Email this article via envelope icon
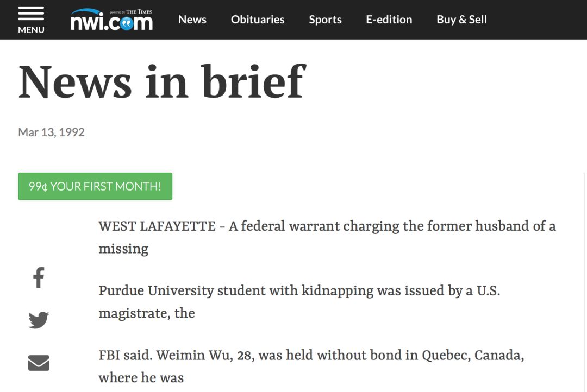The height and width of the screenshot is (392, 587). click(39, 363)
